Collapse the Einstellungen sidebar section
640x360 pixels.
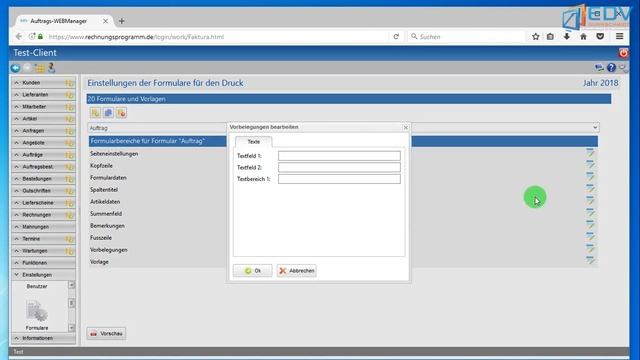click(43, 275)
